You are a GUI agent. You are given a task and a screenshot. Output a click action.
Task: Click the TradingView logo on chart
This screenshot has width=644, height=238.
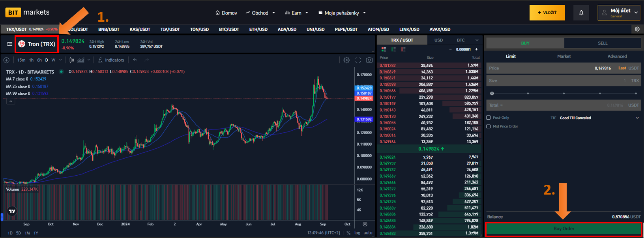[x=12, y=211]
